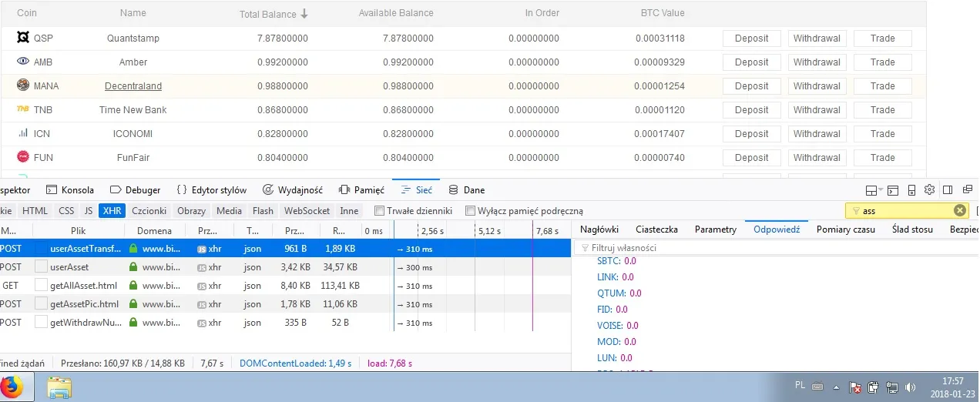
Task: Open the Decentraland name link
Action: click(133, 86)
